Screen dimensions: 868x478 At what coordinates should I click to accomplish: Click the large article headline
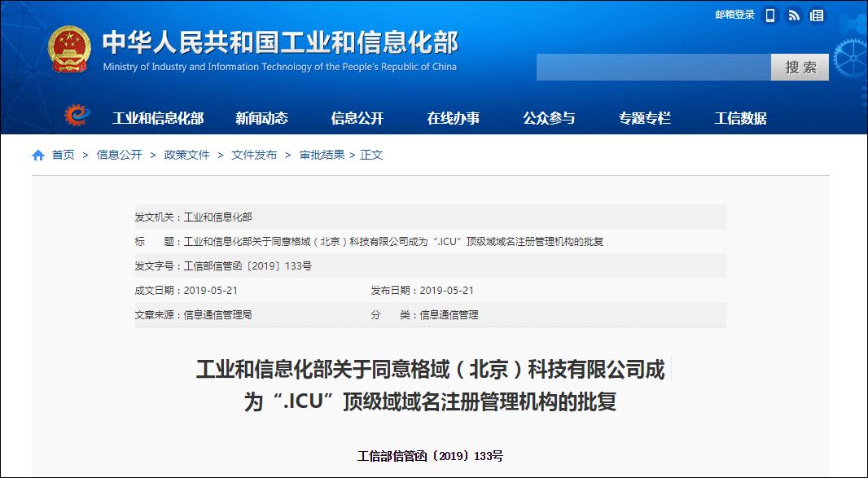(430, 385)
